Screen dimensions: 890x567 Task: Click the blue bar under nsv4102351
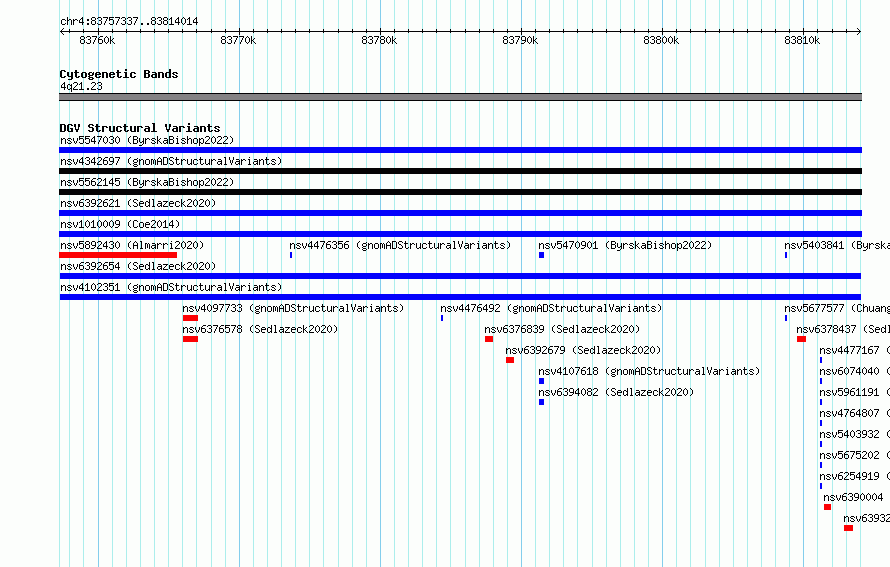pyautogui.click(x=460, y=297)
